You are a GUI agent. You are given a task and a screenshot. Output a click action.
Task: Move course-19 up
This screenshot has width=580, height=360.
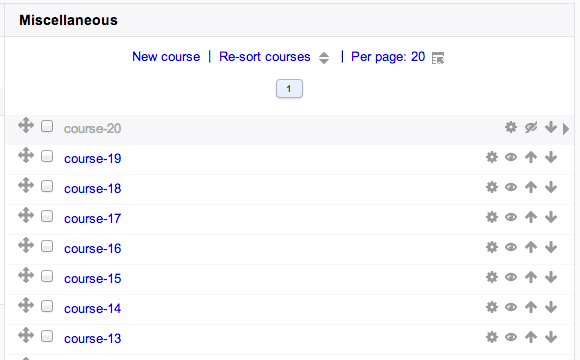click(531, 157)
